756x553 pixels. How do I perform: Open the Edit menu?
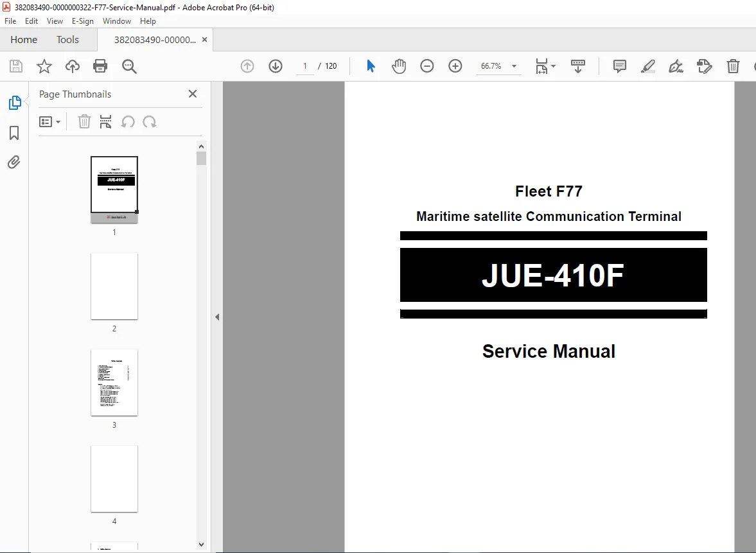[31, 21]
